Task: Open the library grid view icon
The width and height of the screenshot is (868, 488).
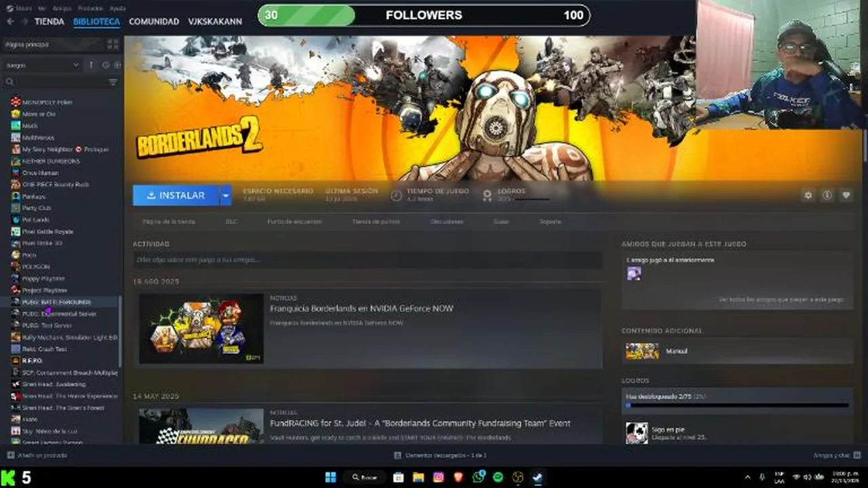Action: coord(113,44)
